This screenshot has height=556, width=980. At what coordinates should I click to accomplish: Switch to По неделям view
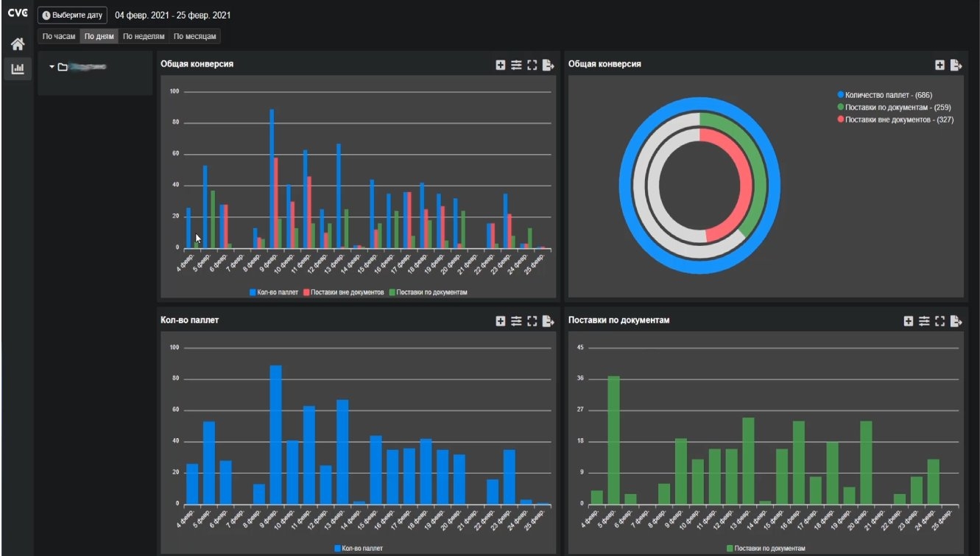143,36
